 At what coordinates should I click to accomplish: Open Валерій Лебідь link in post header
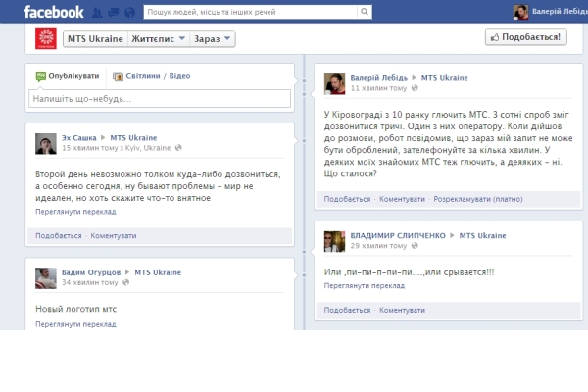point(378,78)
